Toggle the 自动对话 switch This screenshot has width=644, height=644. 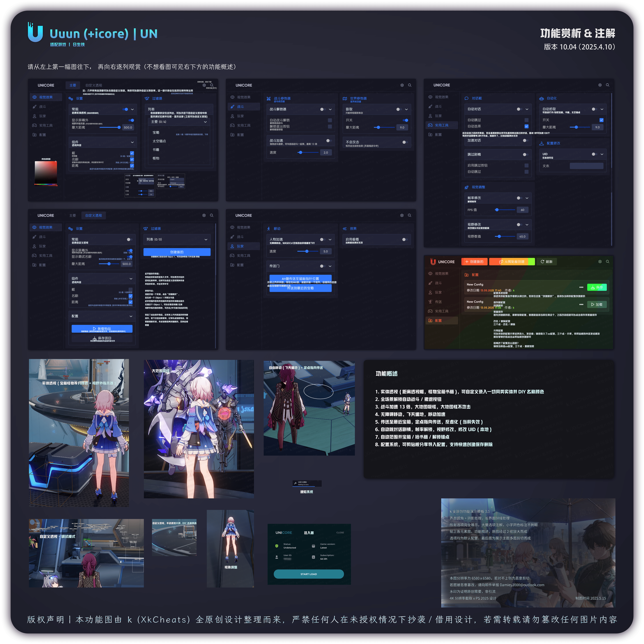pyautogui.click(x=519, y=109)
